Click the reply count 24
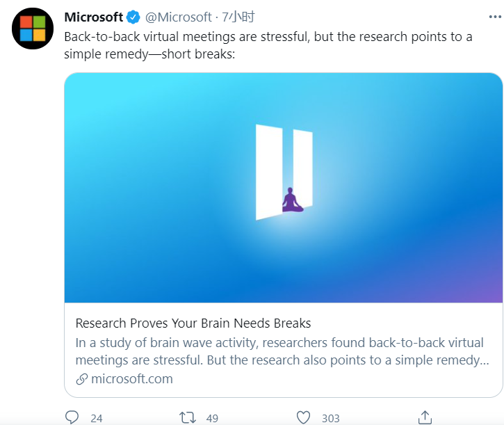Screen dimensions: 504x425 pos(97,418)
